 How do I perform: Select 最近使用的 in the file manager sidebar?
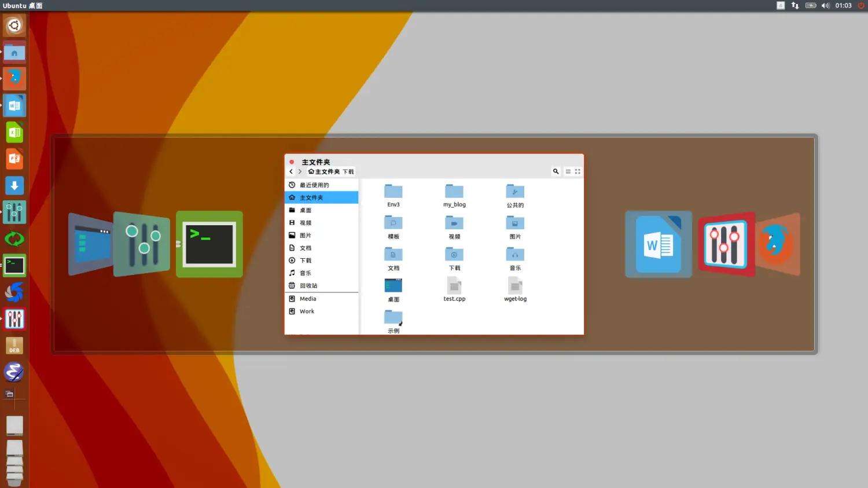[314, 185]
